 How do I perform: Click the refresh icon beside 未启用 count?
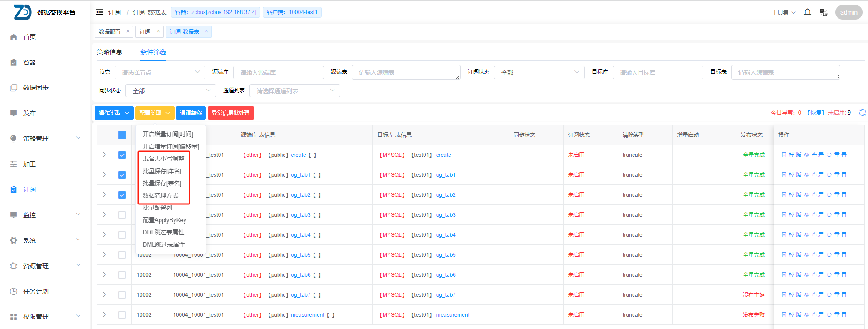point(862,113)
